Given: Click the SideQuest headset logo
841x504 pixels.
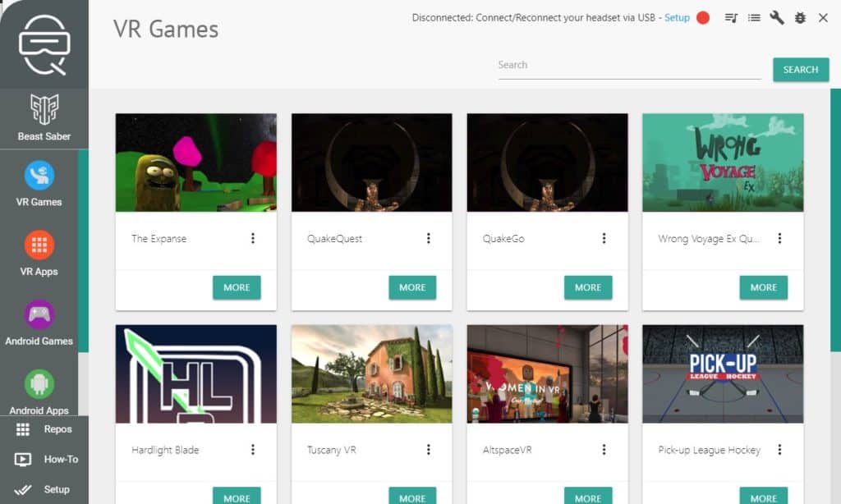Looking at the screenshot, I should coord(44,44).
